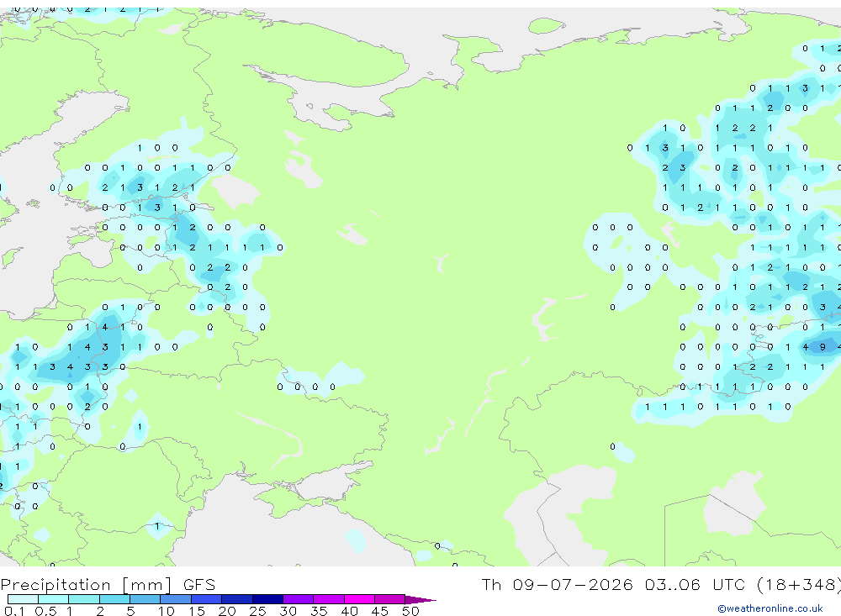
Task: Pick the 10–15 mm blue legend swatch
Action: [176, 599]
